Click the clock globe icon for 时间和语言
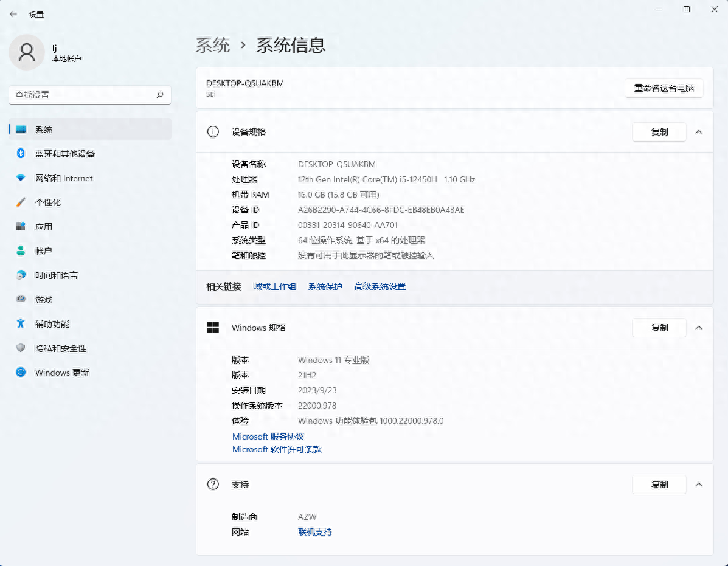The width and height of the screenshot is (728, 566). (x=21, y=275)
